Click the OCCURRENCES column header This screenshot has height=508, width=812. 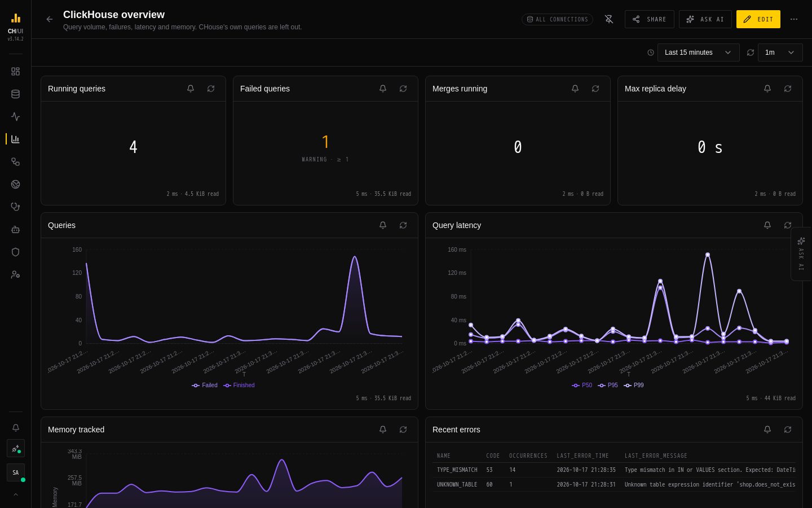tap(528, 456)
